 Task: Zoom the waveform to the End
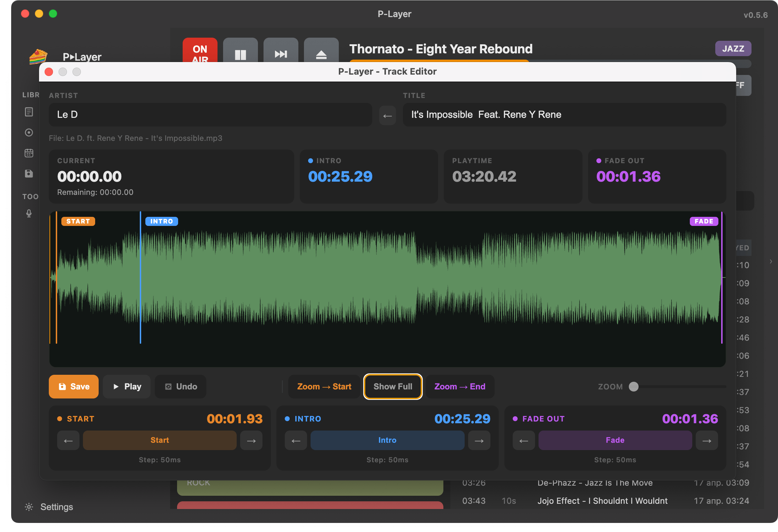tap(460, 387)
